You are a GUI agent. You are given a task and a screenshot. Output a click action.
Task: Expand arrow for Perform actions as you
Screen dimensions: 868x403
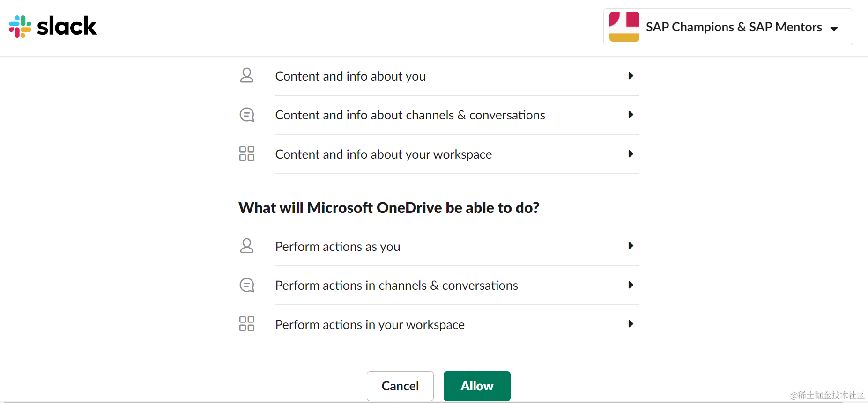pyautogui.click(x=631, y=246)
